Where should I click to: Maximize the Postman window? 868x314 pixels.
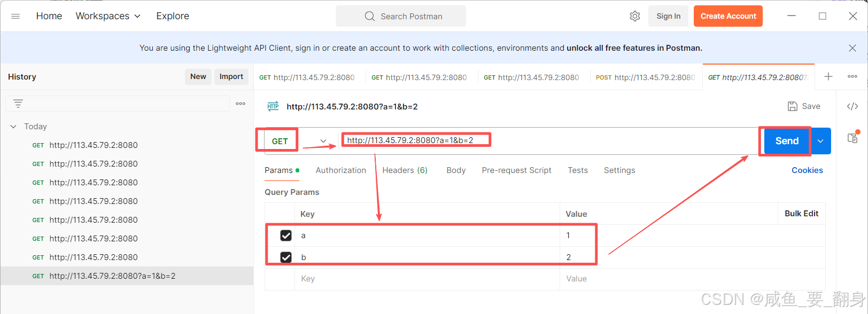[x=823, y=16]
